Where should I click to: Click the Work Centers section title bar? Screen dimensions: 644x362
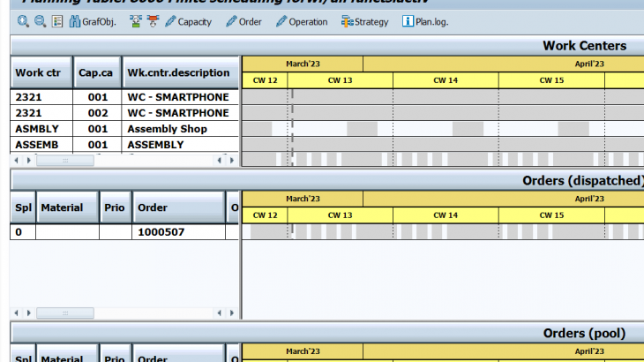point(327,46)
